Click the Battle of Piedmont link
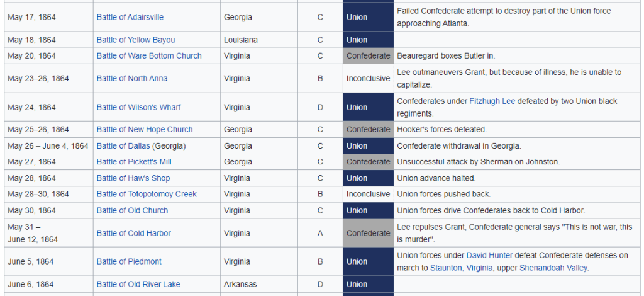644x296 pixels. click(129, 261)
